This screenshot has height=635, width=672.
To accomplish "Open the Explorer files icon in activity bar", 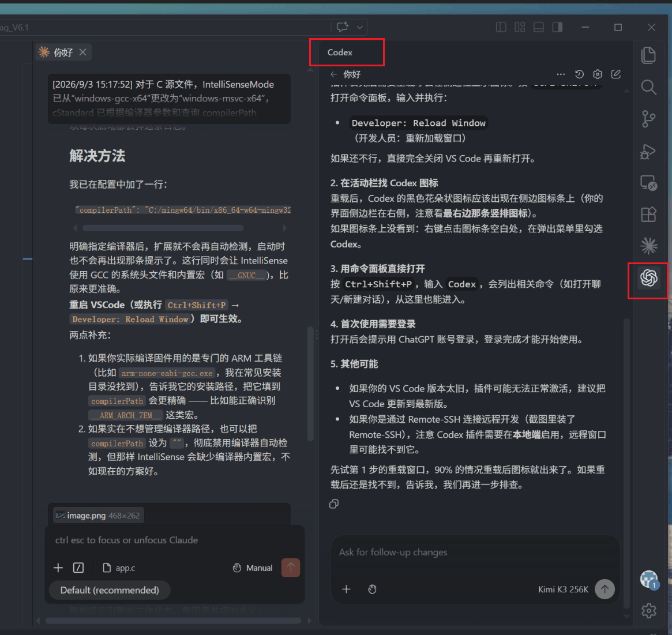I will click(x=648, y=55).
